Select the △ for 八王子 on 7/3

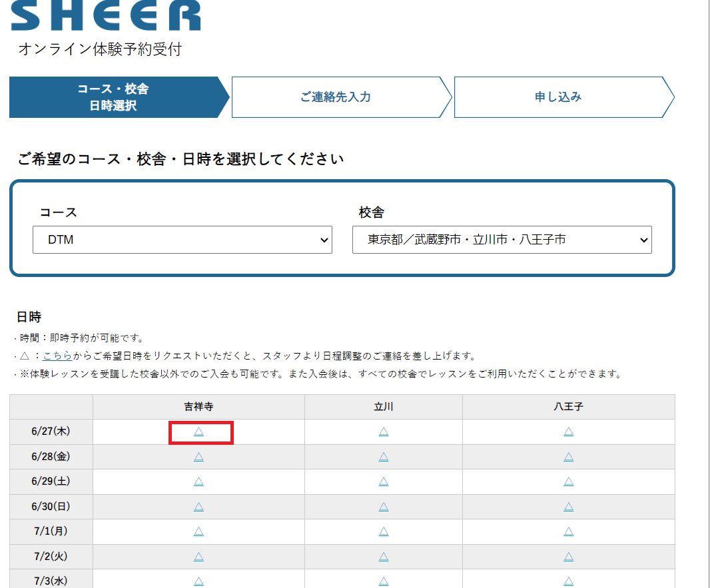567,581
